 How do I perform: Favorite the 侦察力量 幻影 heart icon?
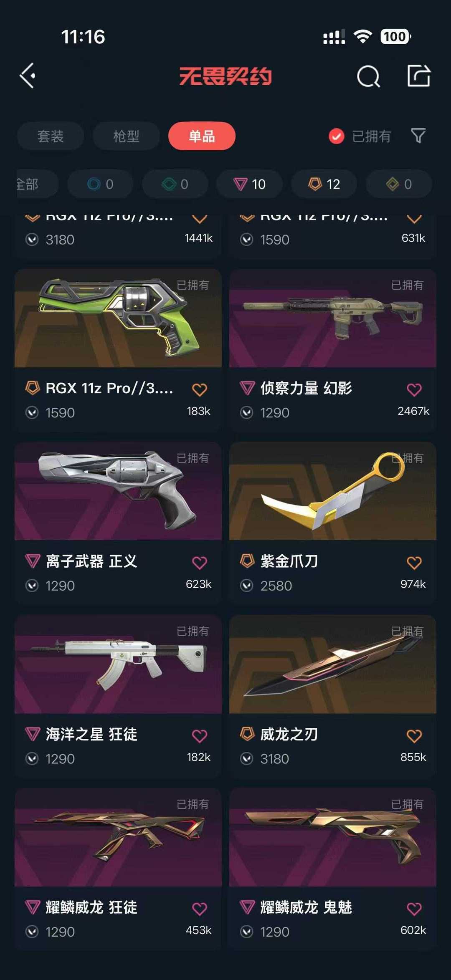click(x=414, y=390)
